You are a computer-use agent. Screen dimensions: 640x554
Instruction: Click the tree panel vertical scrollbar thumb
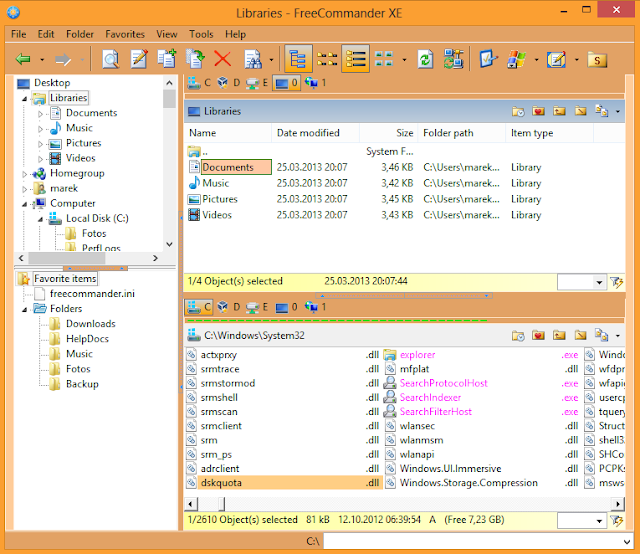169,99
